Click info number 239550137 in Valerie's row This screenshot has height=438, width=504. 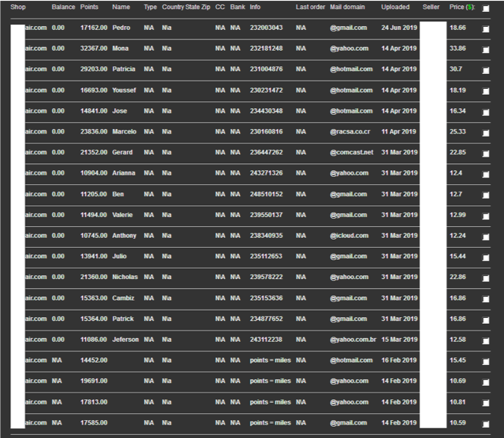pyautogui.click(x=267, y=215)
